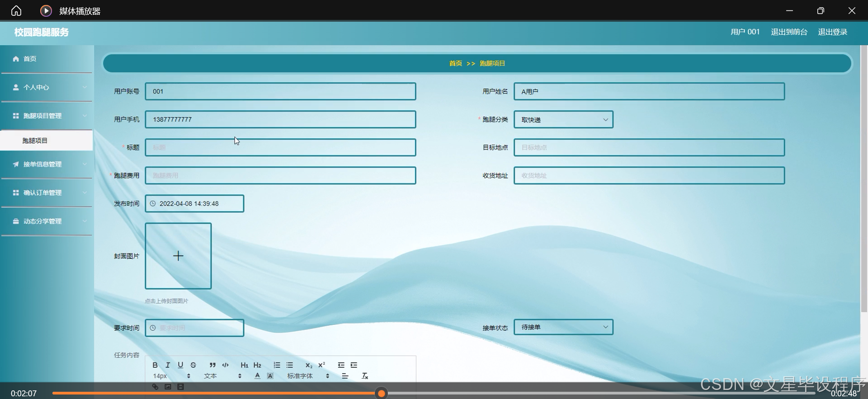Open the 发布时间 date time picker

point(194,203)
